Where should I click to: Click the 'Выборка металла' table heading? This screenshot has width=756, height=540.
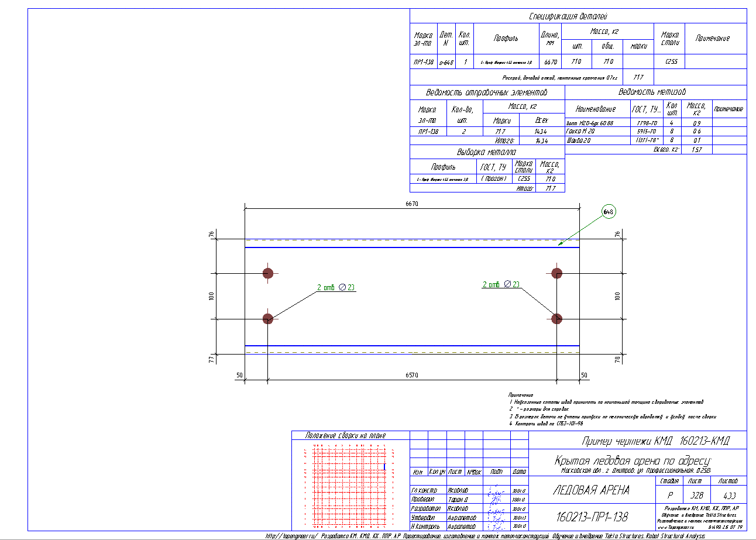point(487,152)
